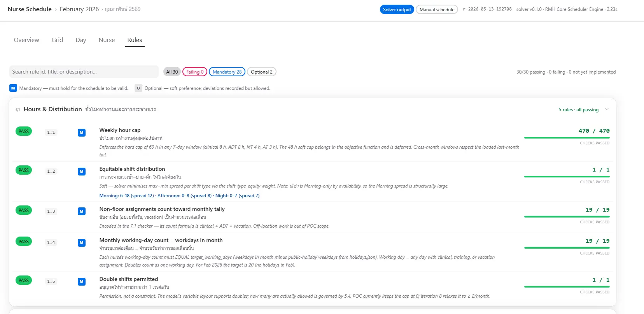Click PASS badge of Weekly hour cap

(x=24, y=131)
